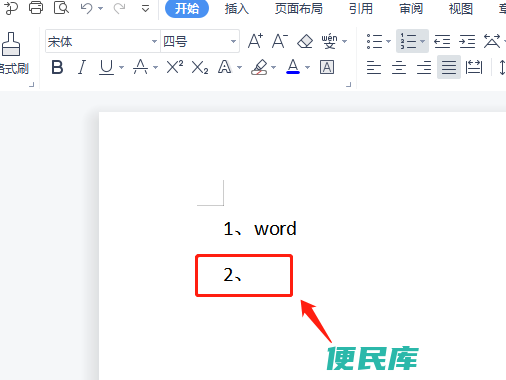Click the print icon in quick access bar

pyautogui.click(x=36, y=7)
